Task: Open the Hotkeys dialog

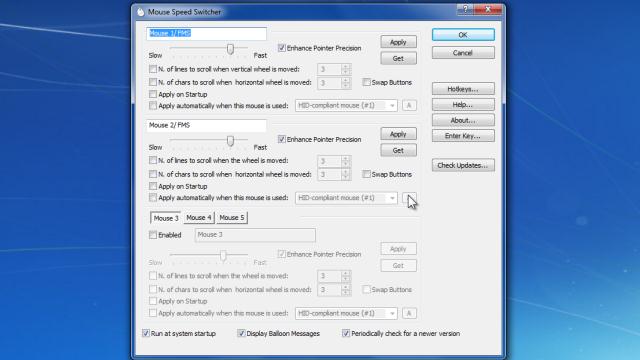Action: 463,89
